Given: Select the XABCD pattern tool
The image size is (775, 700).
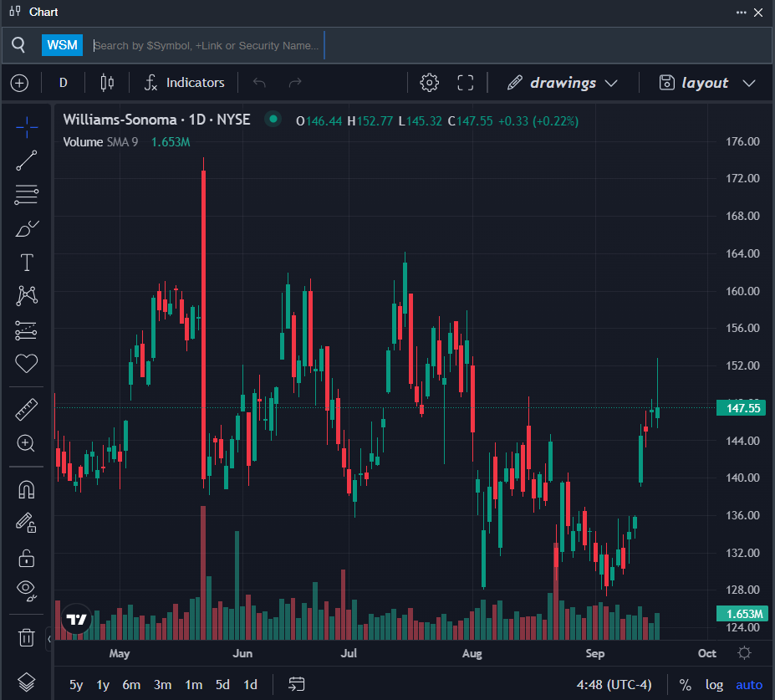Looking at the screenshot, I should click(27, 295).
